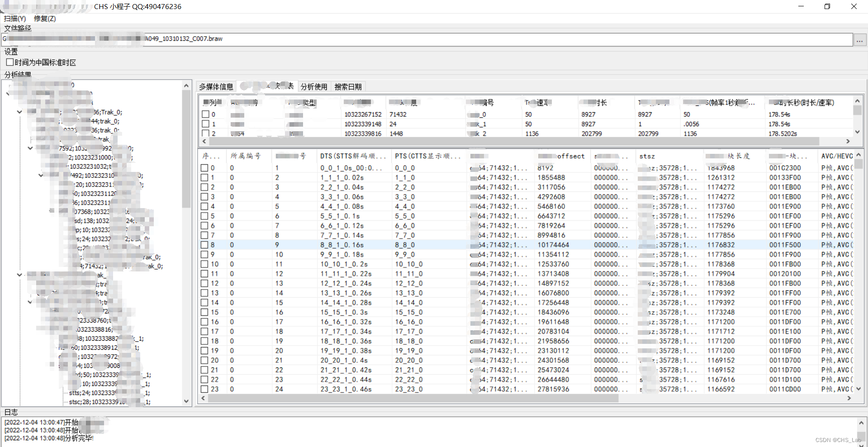The height and width of the screenshot is (447, 868).
Task: Select PTS cell 15_15_0
Action: [409, 312]
